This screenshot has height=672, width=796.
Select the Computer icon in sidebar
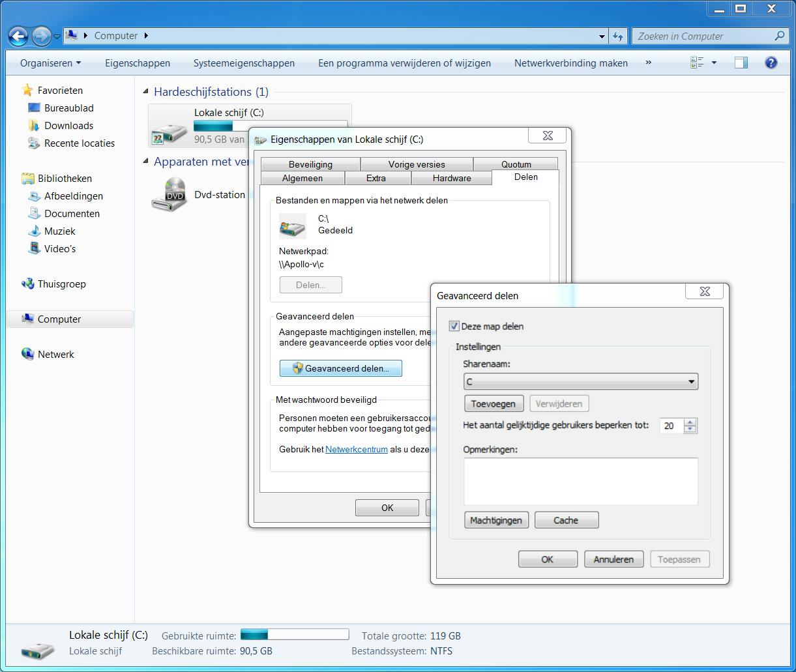pyautogui.click(x=27, y=319)
